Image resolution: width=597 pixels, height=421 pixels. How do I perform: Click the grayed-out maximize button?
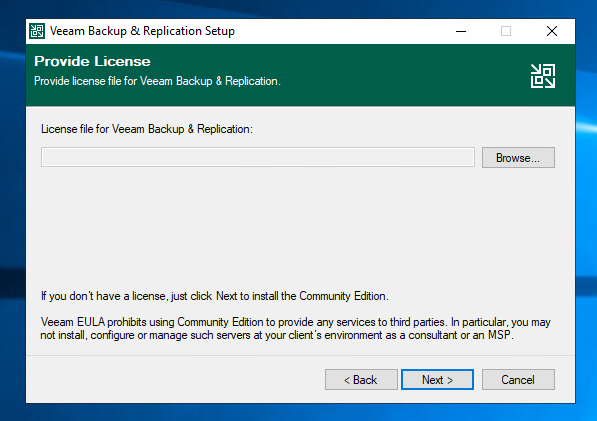click(506, 31)
